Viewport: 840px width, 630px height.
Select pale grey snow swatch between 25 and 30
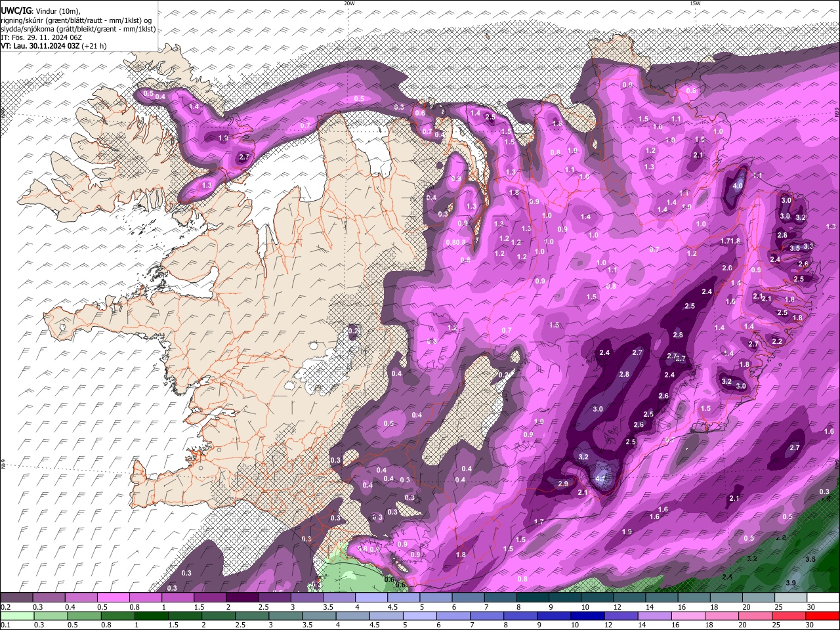(x=791, y=597)
